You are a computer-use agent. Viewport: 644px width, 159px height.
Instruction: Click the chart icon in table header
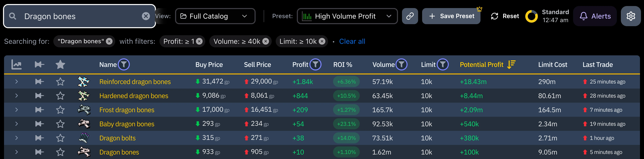coord(16,65)
